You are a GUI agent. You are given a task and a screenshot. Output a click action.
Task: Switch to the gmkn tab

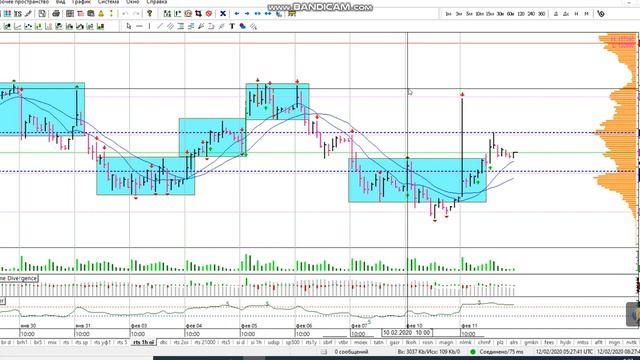pos(531,342)
